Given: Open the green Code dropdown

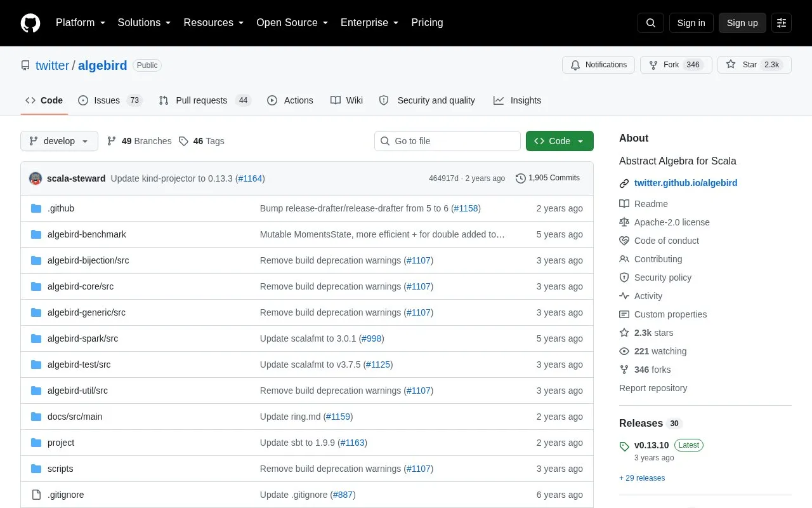Looking at the screenshot, I should (560, 141).
